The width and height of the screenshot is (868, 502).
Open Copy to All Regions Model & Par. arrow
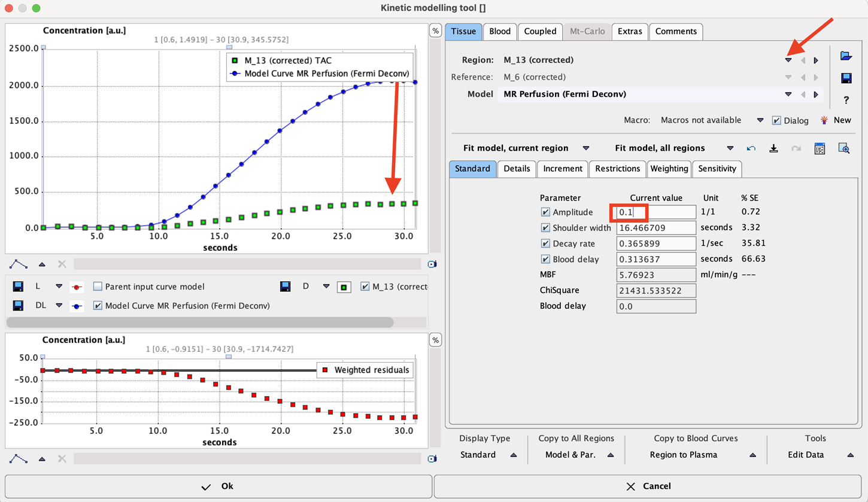click(x=611, y=455)
